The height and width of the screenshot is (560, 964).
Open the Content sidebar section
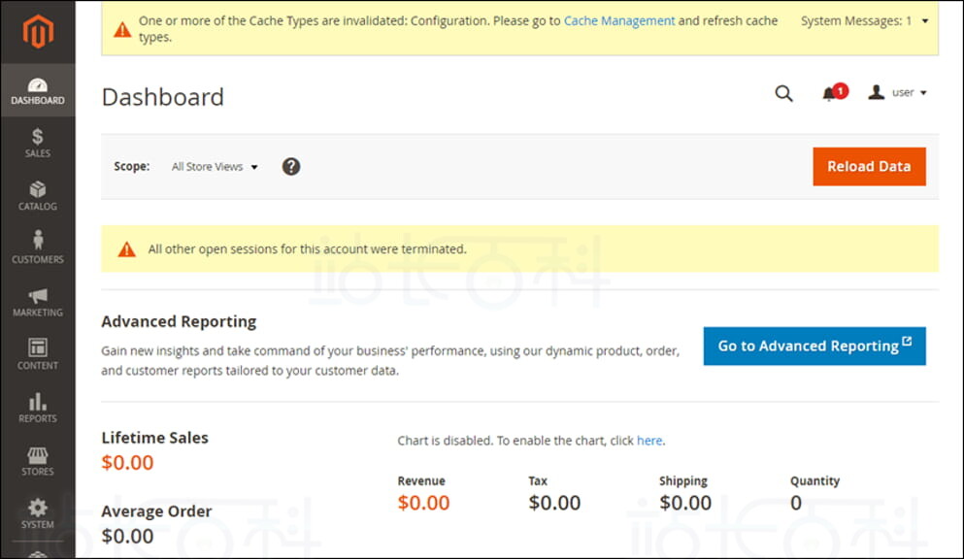point(38,355)
